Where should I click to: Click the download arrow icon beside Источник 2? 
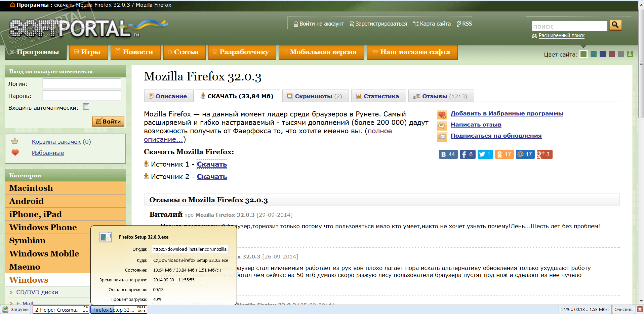146,176
